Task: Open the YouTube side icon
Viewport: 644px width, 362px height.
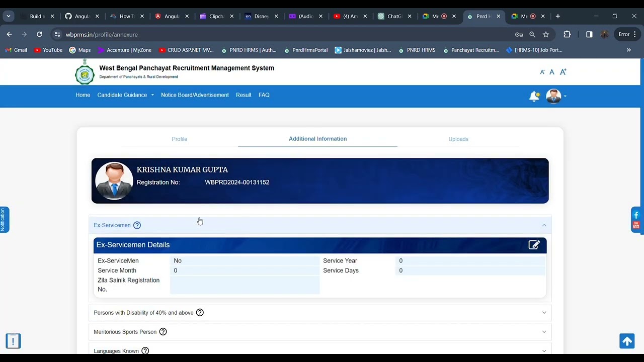Action: pyautogui.click(x=636, y=225)
